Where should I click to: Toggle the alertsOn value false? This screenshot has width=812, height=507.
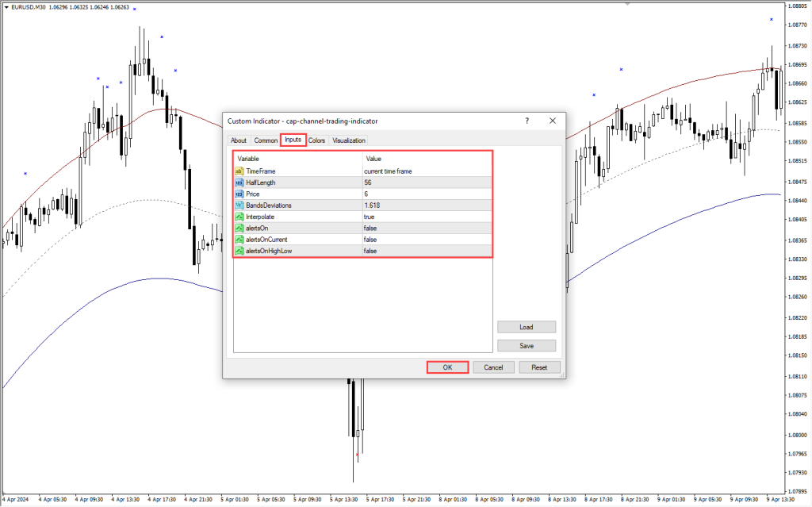coord(427,228)
